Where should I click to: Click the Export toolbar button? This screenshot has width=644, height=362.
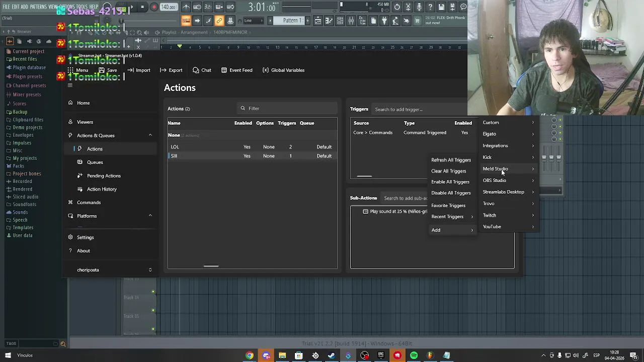171,70
